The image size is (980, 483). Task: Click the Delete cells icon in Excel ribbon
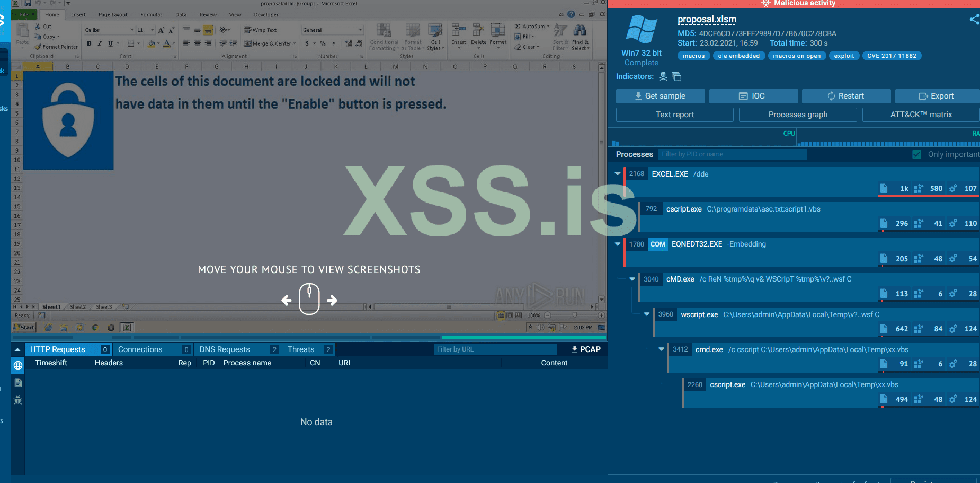[x=478, y=30]
